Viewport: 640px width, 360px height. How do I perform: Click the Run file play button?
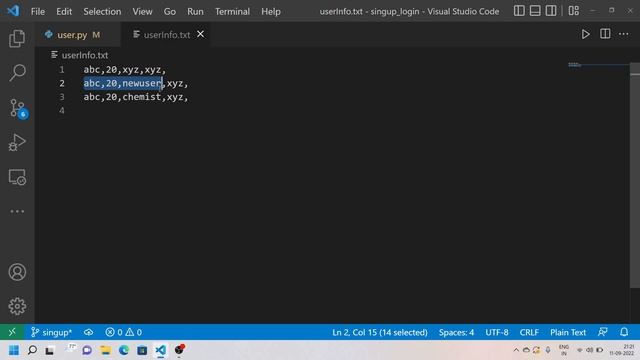pyautogui.click(x=585, y=34)
